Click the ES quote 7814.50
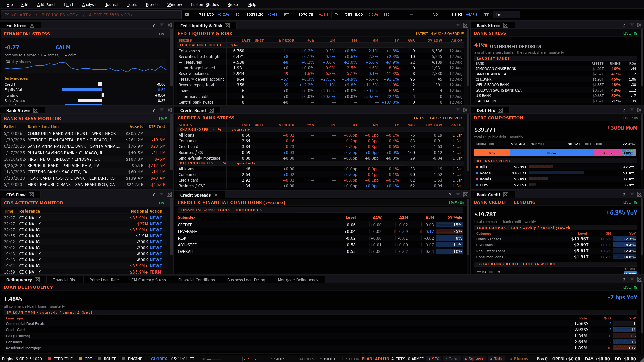644x362 pixels. (x=207, y=15)
